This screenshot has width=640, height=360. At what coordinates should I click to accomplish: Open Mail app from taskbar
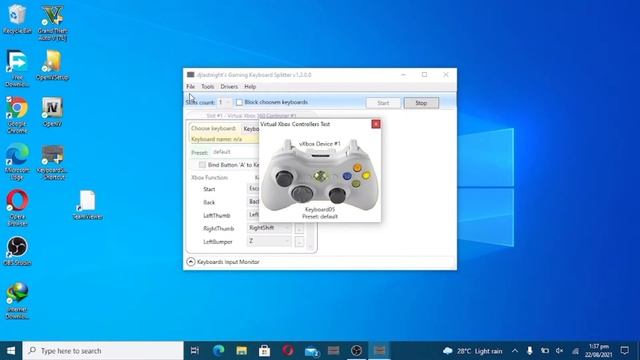click(x=311, y=351)
